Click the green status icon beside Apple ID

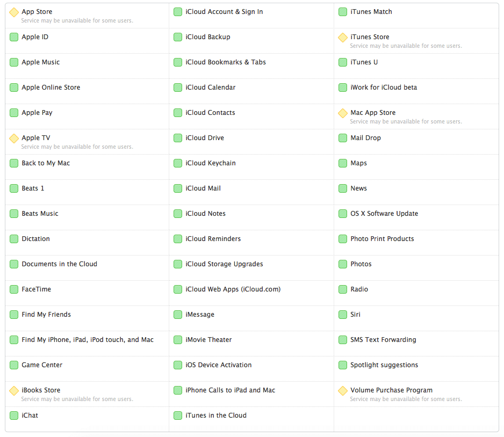click(14, 37)
